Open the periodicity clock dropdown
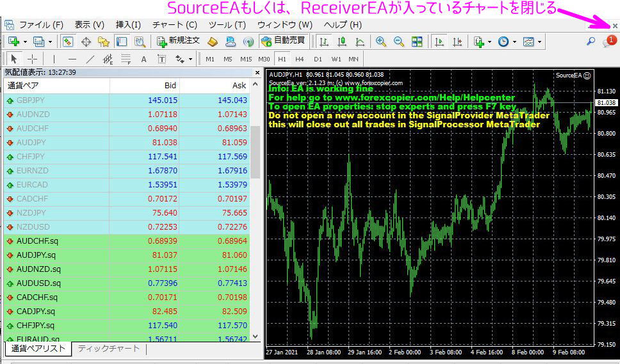 coord(513,42)
